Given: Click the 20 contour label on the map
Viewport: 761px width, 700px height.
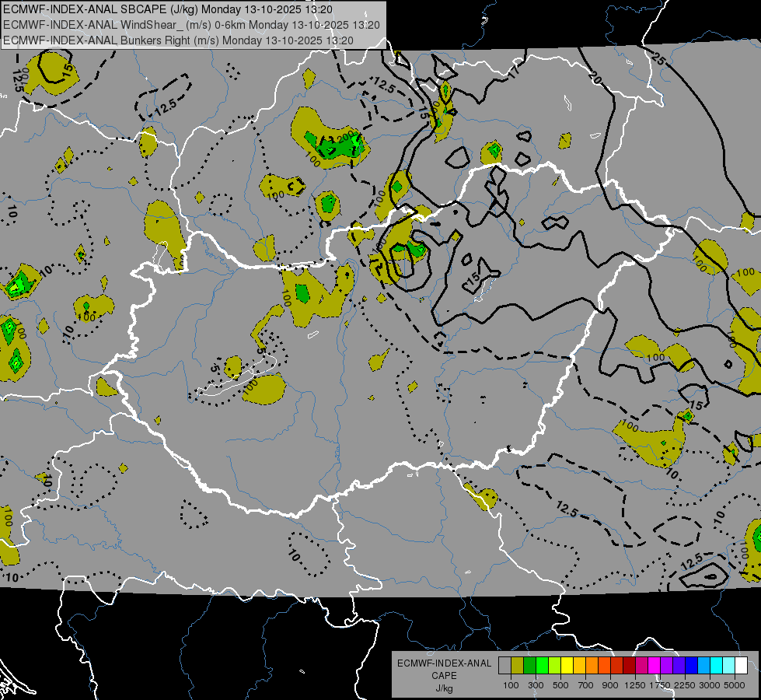Looking at the screenshot, I should tap(595, 77).
